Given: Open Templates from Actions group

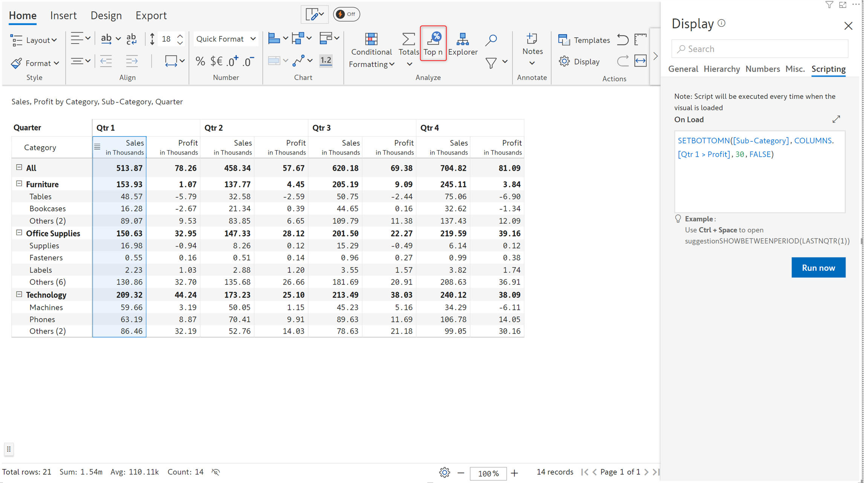Looking at the screenshot, I should pos(584,40).
